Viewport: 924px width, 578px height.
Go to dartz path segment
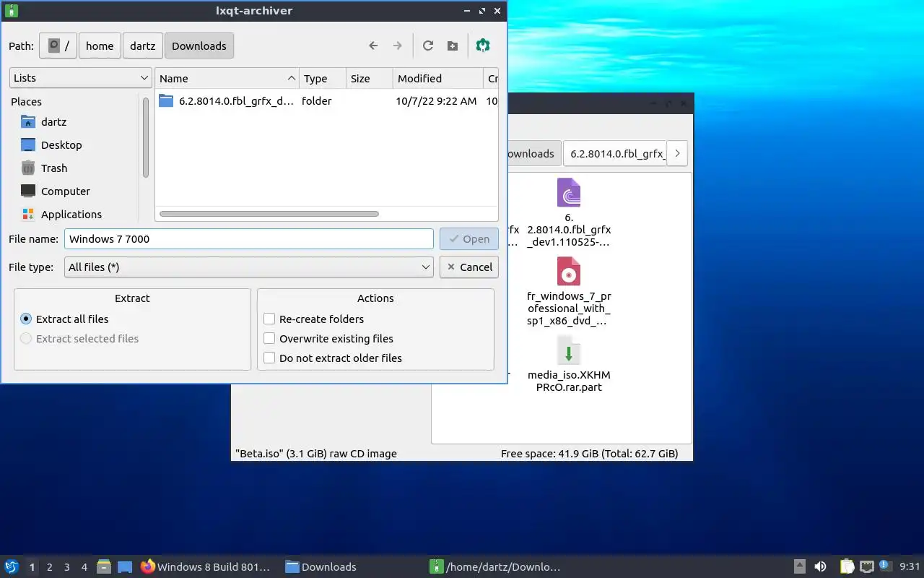coord(143,46)
